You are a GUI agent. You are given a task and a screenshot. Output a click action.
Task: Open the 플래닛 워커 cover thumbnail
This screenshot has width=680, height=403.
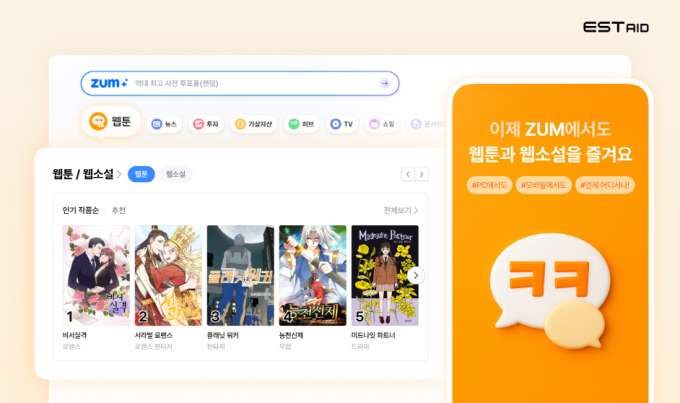click(x=241, y=275)
